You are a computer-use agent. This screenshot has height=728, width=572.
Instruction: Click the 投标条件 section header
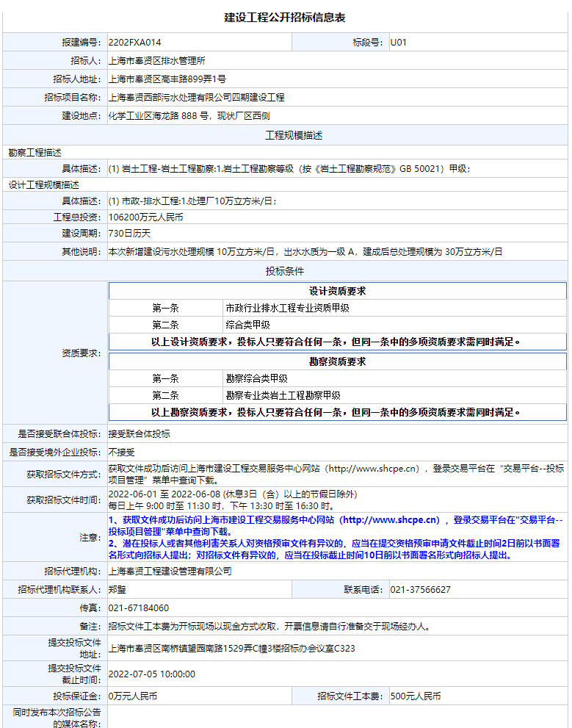click(x=284, y=271)
